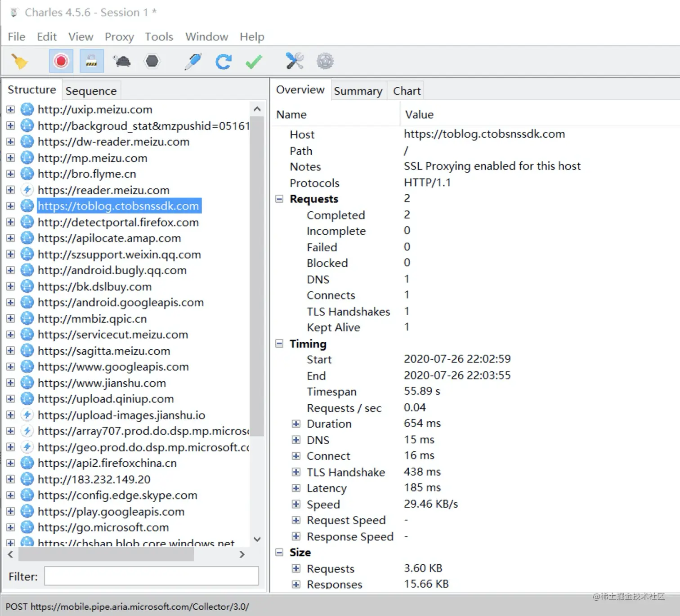The width and height of the screenshot is (680, 616).
Task: Select http://szsupport.weixin.qq.com host
Action: [119, 254]
